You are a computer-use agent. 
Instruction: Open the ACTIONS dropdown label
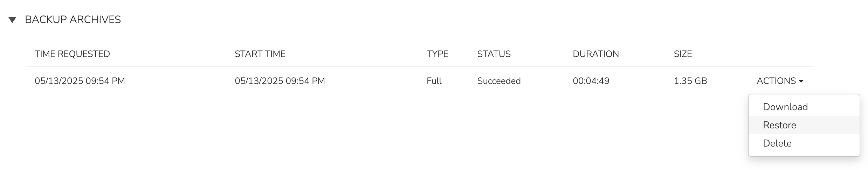pyautogui.click(x=776, y=81)
